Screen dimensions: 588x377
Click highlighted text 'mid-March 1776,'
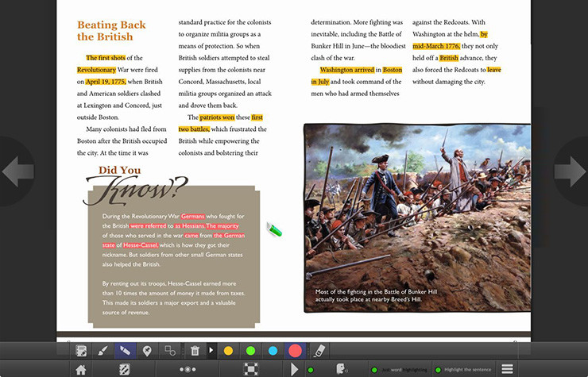[436, 46]
